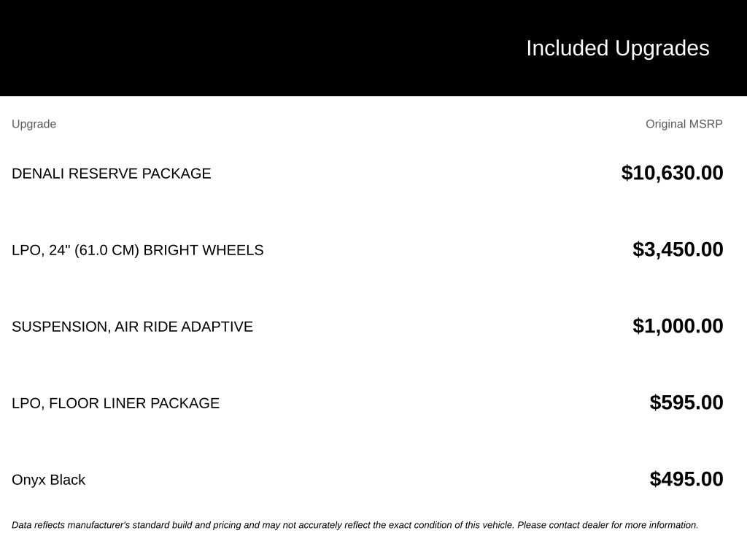Click the $1,000.00 suspension price
Image resolution: width=747 pixels, height=560 pixels.
[x=678, y=326]
